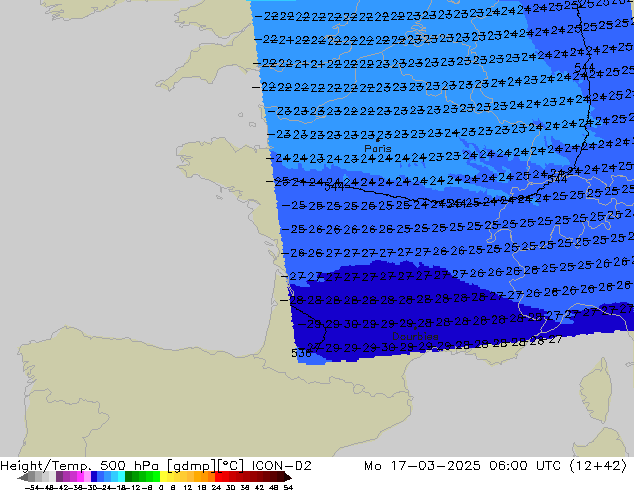Viewport: 634px width, 490px height.
Task: Click the -54 minimum colorbar label
Action: (32, 487)
